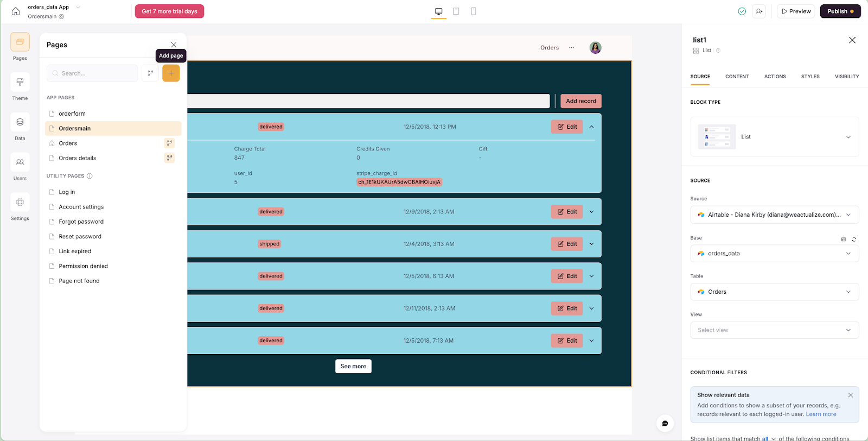Screen dimensions: 868x441
Task: Open the Settings sidebar panel
Action: point(20,202)
